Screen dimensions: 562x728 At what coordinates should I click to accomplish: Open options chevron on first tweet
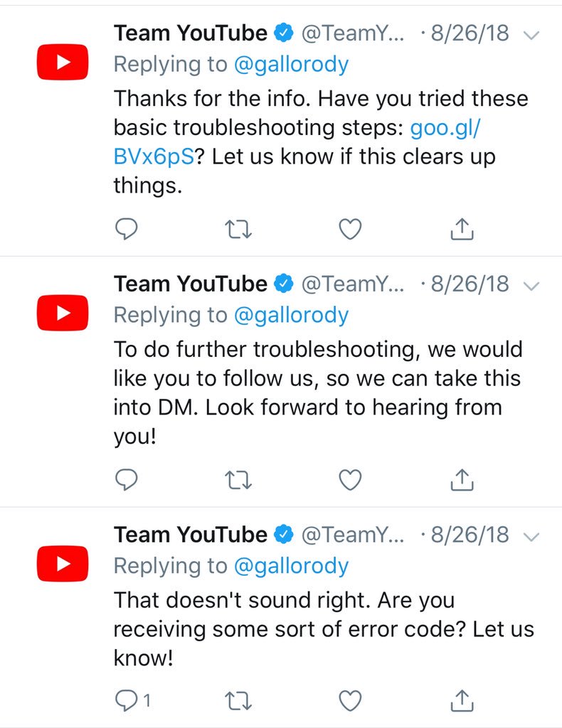point(531,36)
